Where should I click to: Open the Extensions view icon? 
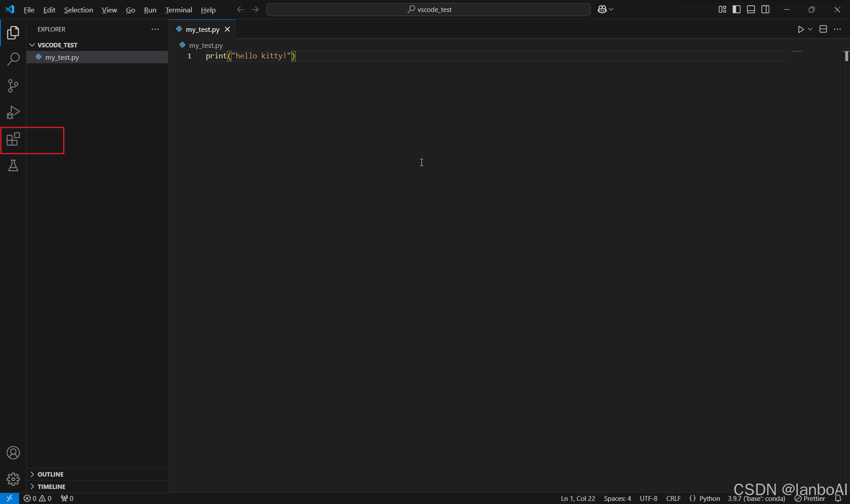13,139
